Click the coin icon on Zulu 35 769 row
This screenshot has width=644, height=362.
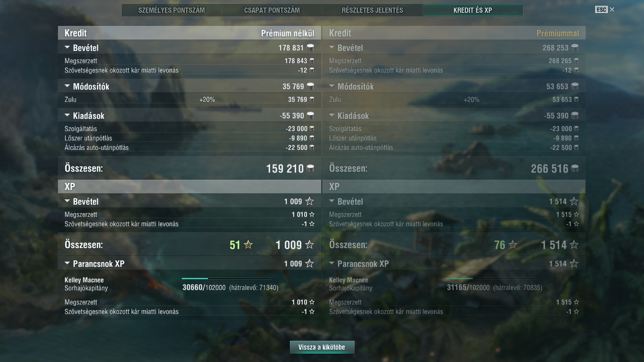(x=312, y=99)
